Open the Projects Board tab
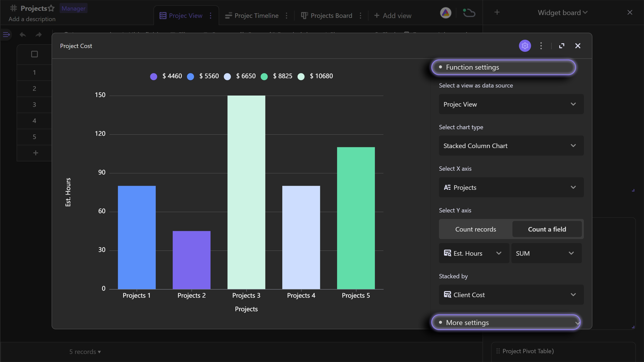Viewport: 644px width, 362px height. click(x=331, y=15)
